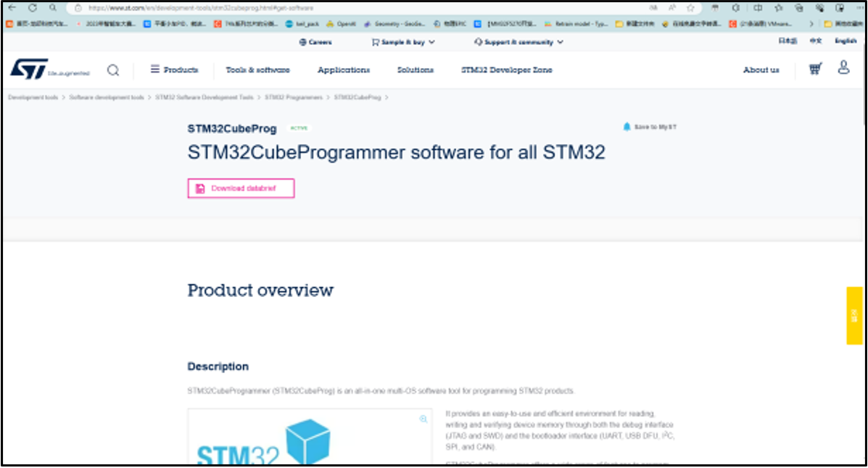The width and height of the screenshot is (868, 468).
Task: Click the cart icon beside Sample & buy
Action: (376, 42)
